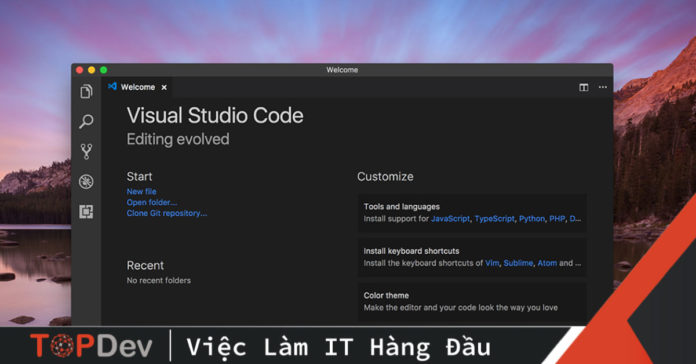The height and width of the screenshot is (364, 696).
Task: Close the Welcome tab
Action: 164,87
